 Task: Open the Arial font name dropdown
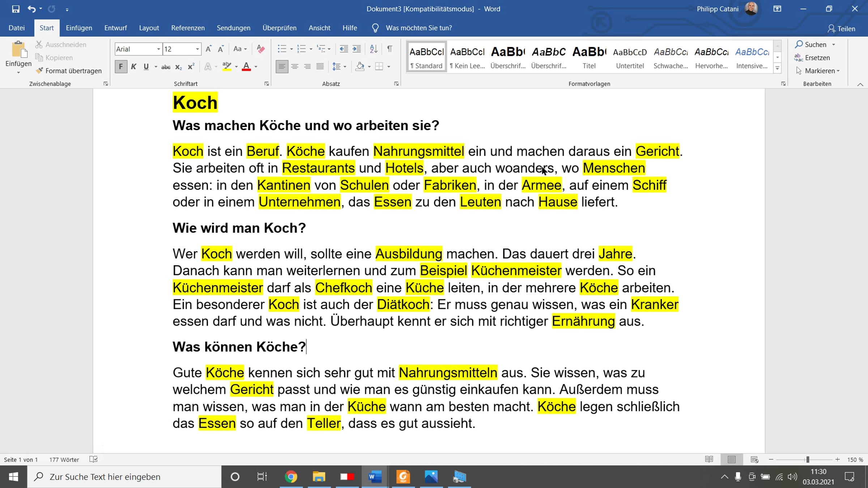158,49
